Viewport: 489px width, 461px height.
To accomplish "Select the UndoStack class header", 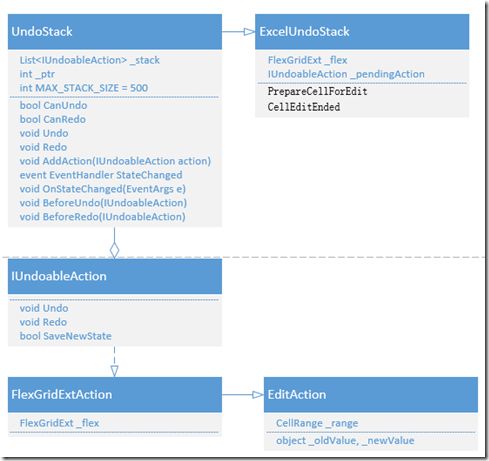I will click(115, 32).
